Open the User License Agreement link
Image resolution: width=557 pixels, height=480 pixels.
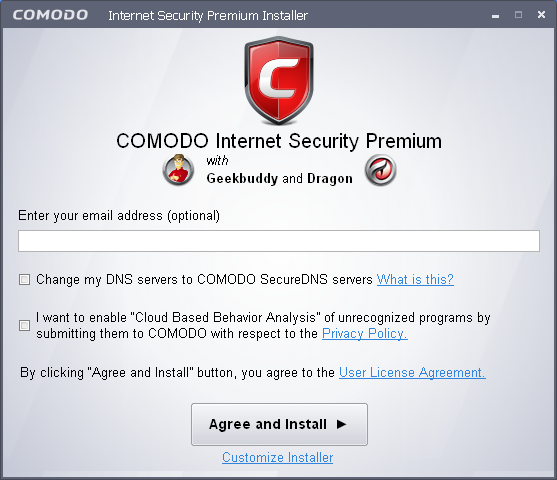tap(412, 373)
